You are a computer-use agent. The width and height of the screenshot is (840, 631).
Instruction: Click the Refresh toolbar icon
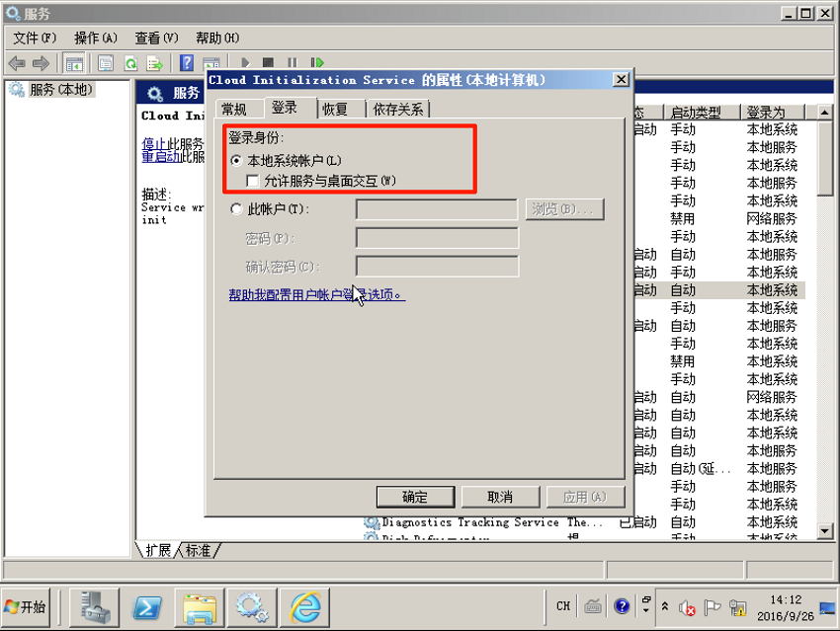130,63
